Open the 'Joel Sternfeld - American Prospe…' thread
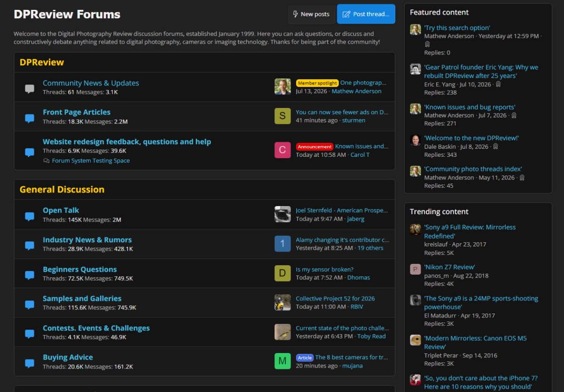This screenshot has width=564, height=392. pyautogui.click(x=342, y=210)
